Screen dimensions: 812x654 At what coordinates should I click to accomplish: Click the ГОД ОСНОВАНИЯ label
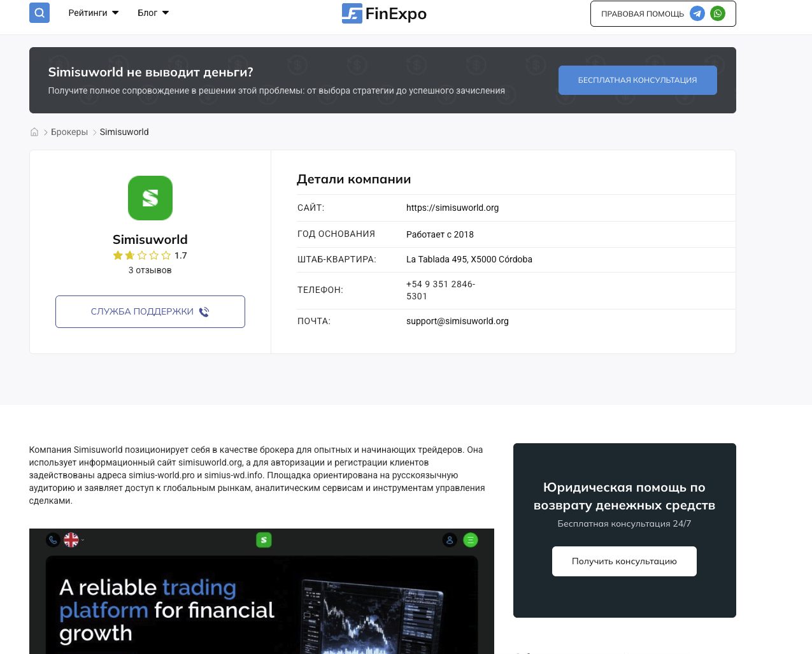336,234
